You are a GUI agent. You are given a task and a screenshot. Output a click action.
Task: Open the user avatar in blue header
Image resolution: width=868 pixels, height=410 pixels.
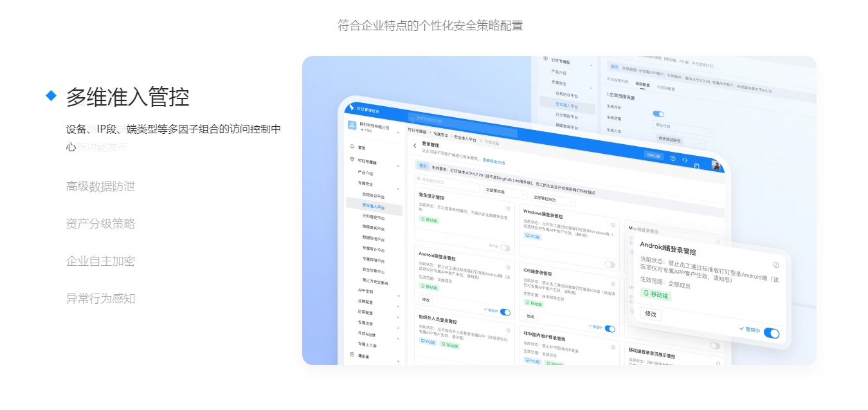pos(716,166)
